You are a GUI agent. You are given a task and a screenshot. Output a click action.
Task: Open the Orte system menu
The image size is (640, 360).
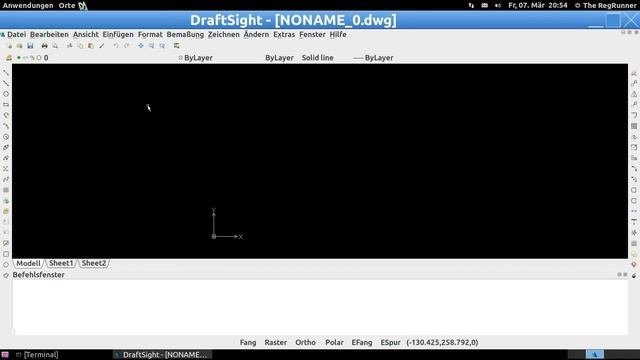click(67, 5)
